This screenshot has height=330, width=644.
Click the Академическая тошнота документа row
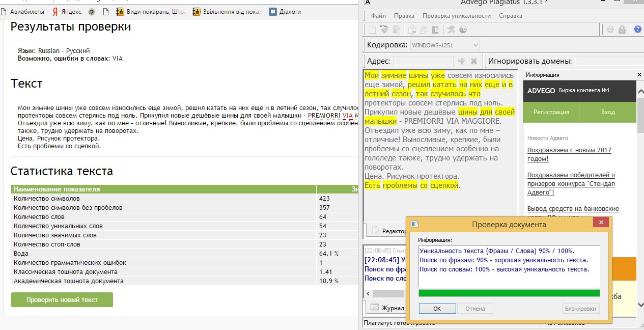(184, 281)
